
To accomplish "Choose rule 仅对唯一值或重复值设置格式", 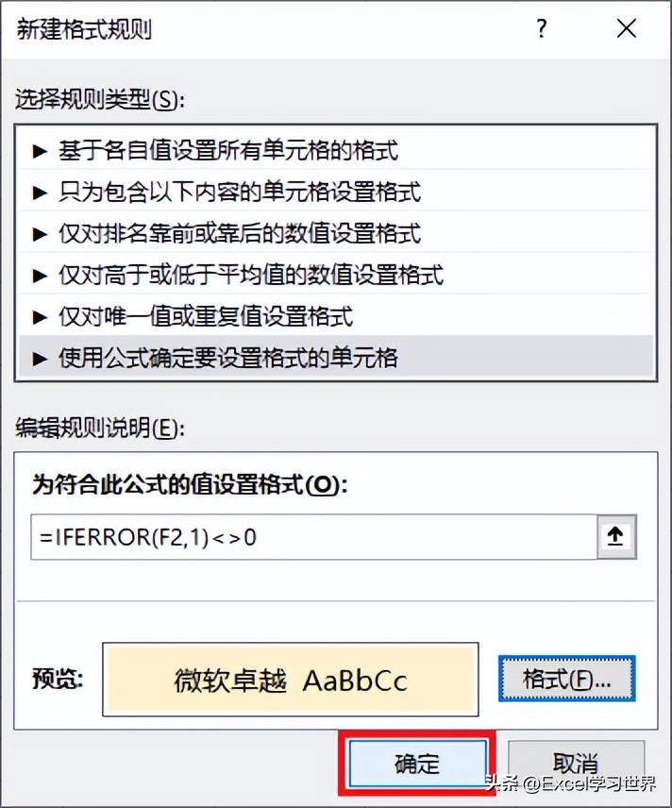I will [x=206, y=316].
